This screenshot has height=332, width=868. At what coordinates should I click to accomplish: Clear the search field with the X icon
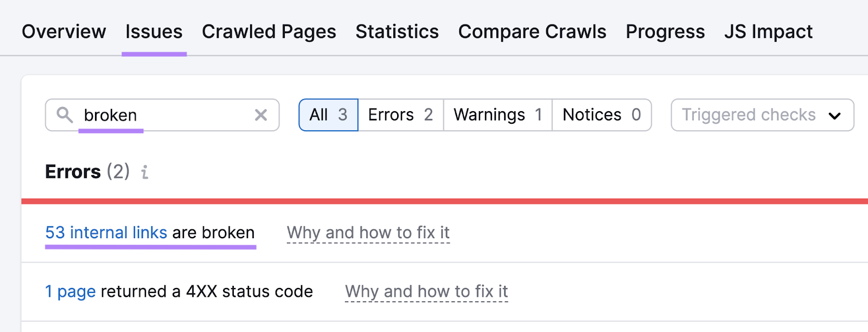[261, 114]
